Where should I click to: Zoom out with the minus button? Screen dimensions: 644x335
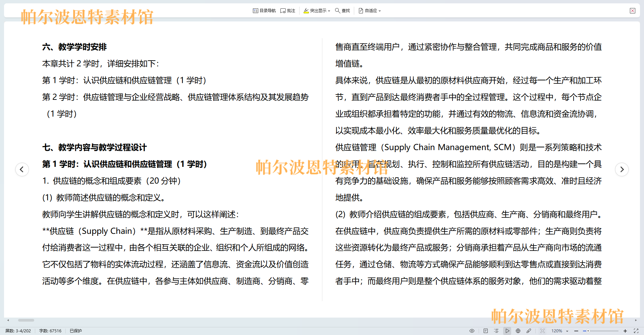pos(576,331)
